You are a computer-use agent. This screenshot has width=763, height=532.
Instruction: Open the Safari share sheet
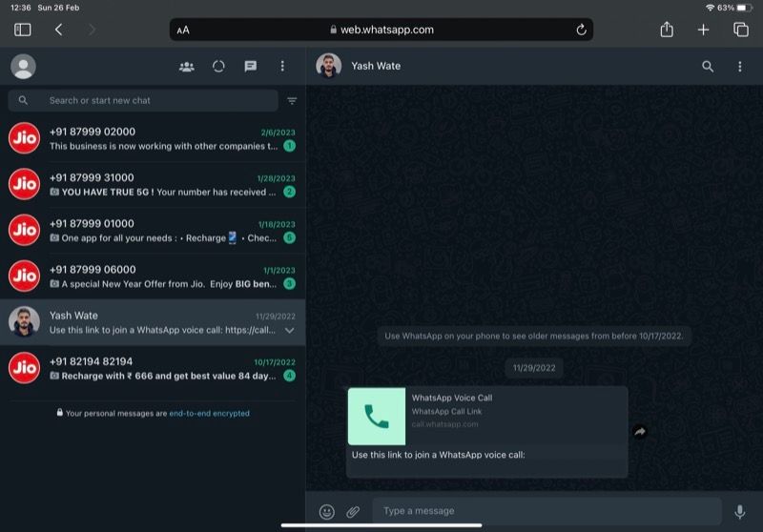pyautogui.click(x=667, y=30)
